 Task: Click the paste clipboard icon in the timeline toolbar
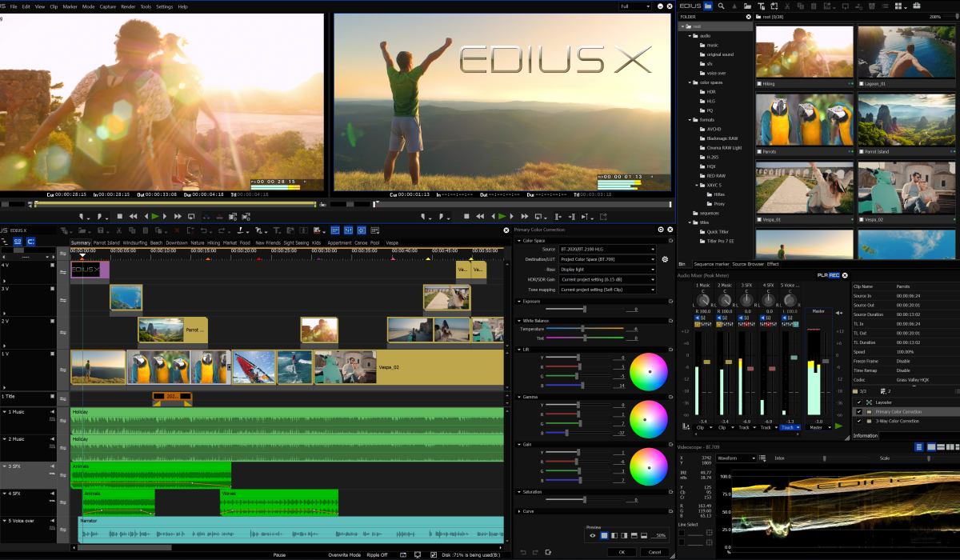click(145, 230)
